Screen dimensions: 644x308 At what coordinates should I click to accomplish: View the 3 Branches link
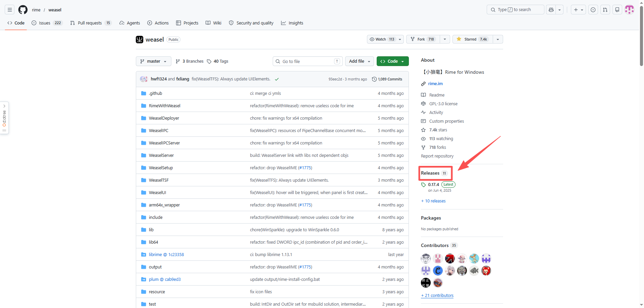pos(190,61)
